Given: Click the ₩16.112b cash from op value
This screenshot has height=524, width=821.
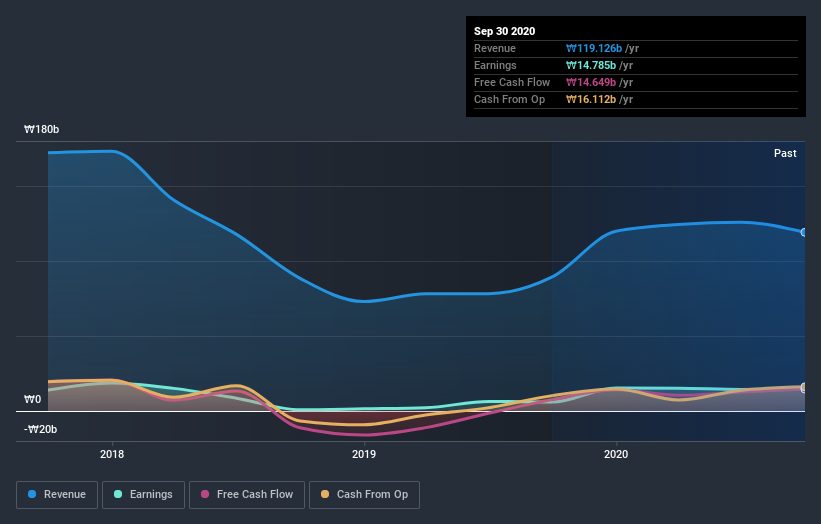Looking at the screenshot, I should 591,99.
